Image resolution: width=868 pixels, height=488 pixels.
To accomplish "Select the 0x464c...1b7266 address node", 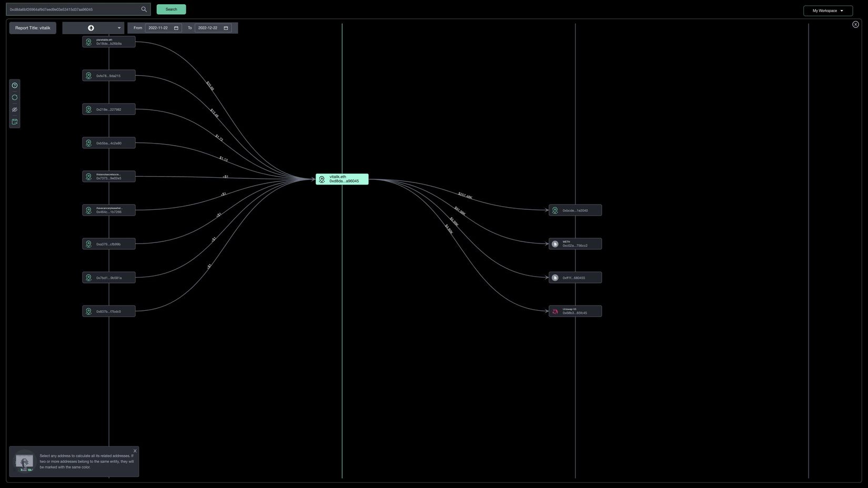I will point(109,210).
